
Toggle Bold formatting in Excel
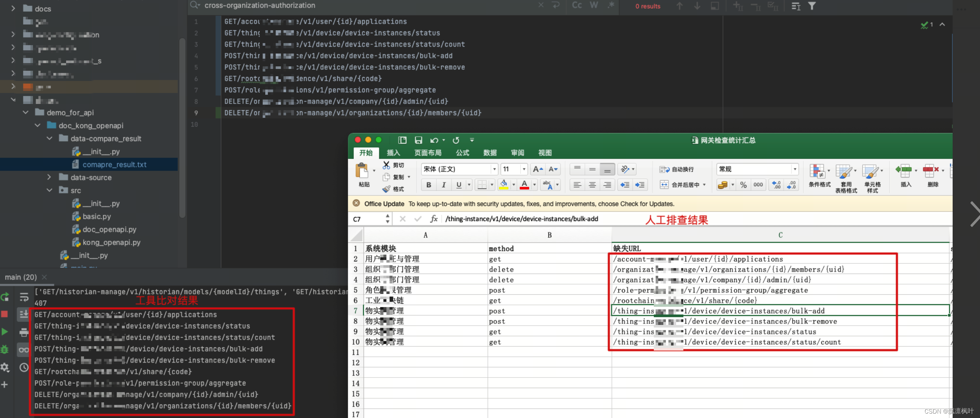click(428, 185)
